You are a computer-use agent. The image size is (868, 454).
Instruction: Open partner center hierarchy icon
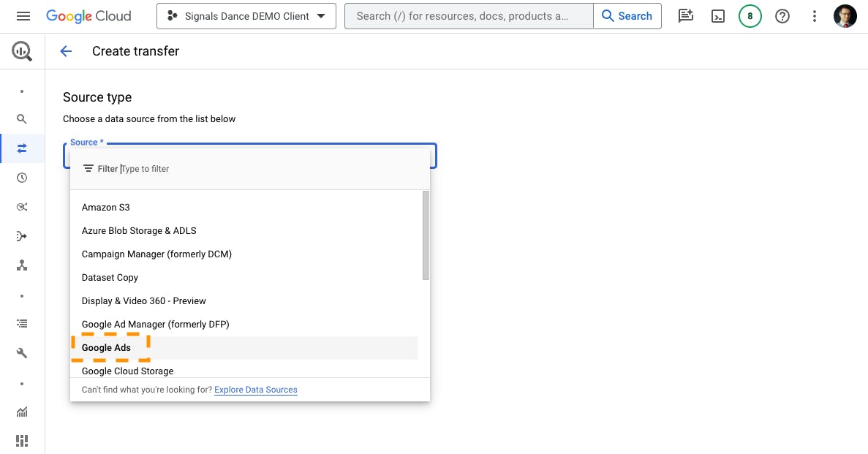22,266
